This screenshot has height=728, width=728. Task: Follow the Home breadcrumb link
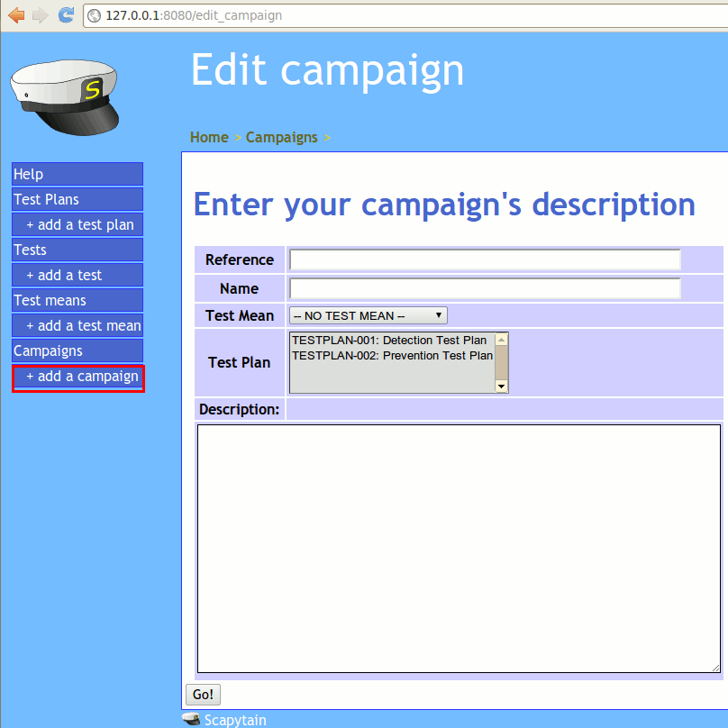(209, 137)
